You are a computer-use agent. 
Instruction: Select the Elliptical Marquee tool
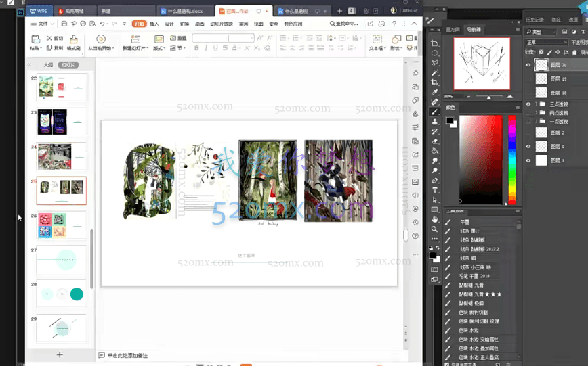435,53
